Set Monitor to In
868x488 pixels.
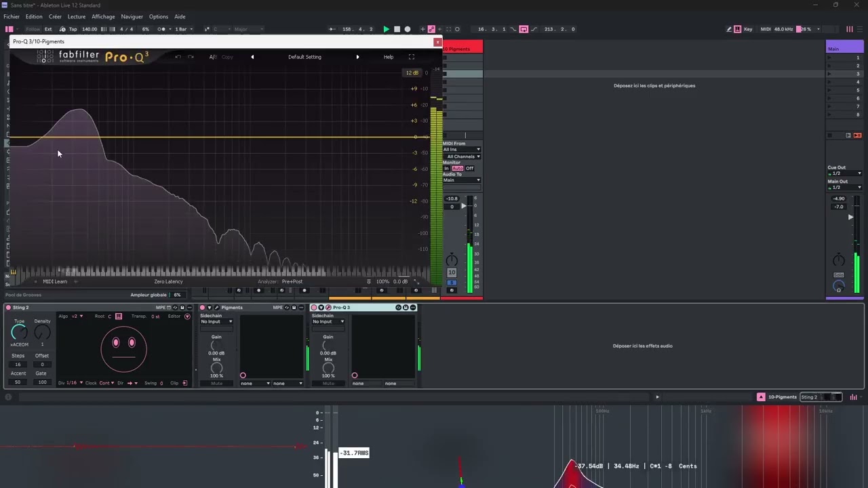point(446,168)
